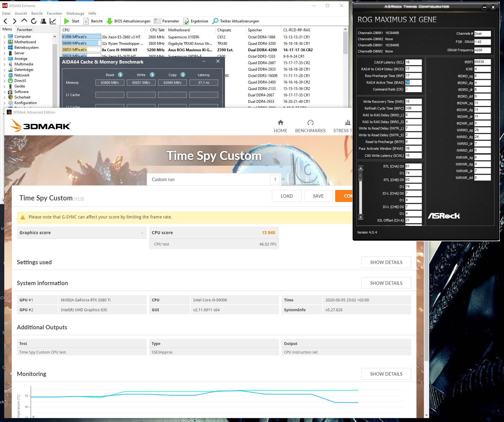Open the Parameter toolbar item
This screenshot has width=504, height=422.
point(167,21)
